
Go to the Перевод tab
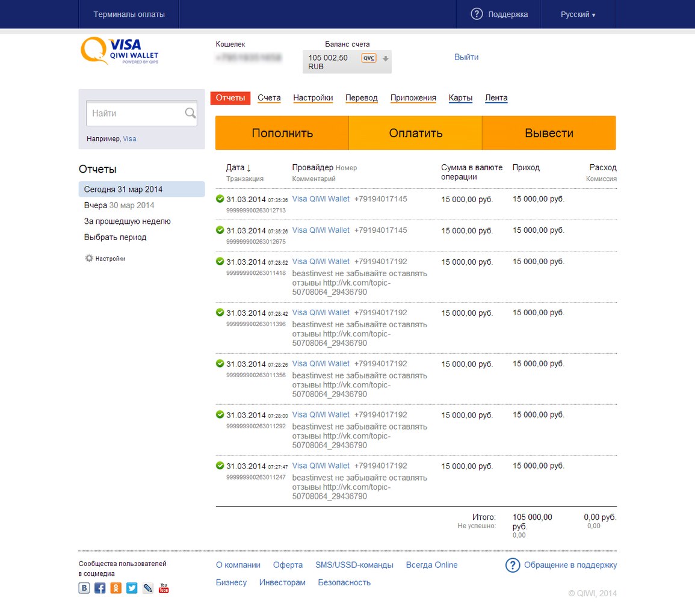click(362, 98)
